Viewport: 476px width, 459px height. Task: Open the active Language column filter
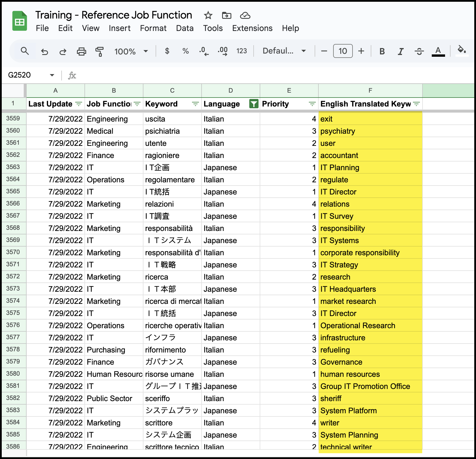[x=254, y=104]
